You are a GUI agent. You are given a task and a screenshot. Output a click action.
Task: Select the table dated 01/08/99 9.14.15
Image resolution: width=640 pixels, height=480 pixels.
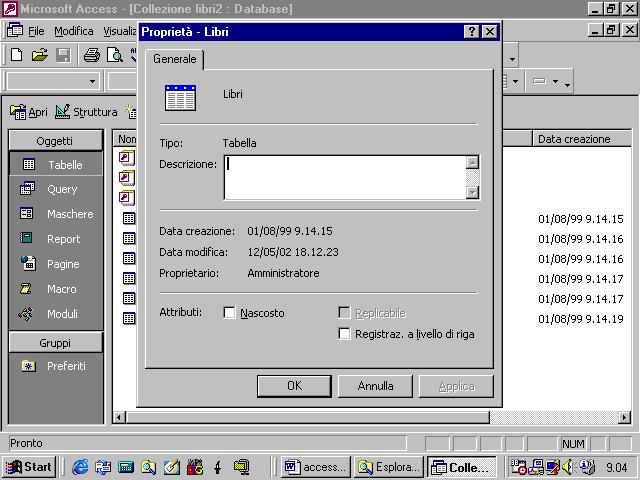pyautogui.click(x=129, y=218)
